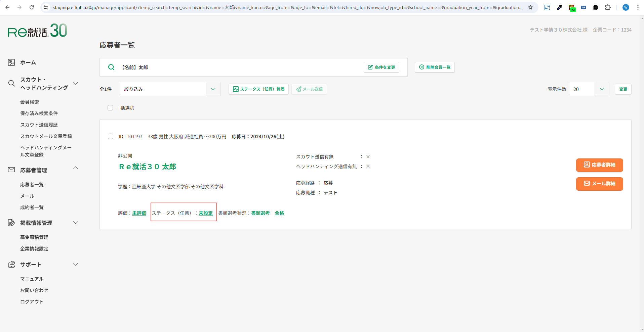Screen dimensions: 644x332
Task: Open Chrome three-dot menu
Action: (638, 7)
